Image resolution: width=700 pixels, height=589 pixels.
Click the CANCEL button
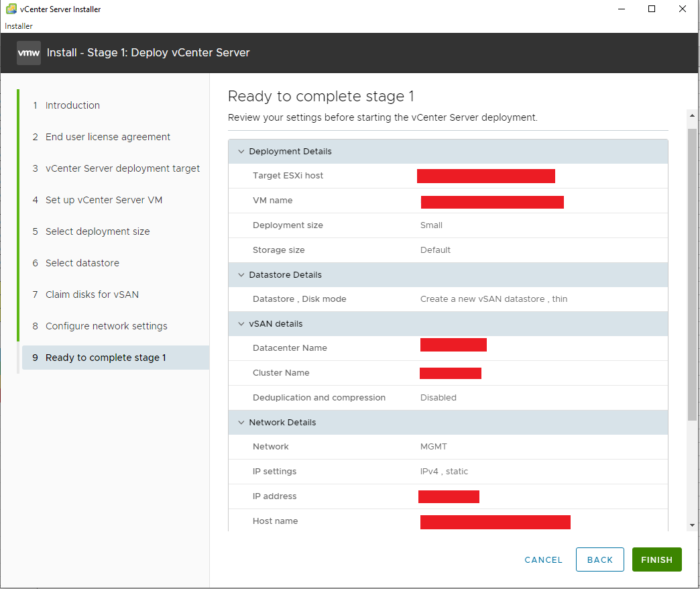coord(543,560)
